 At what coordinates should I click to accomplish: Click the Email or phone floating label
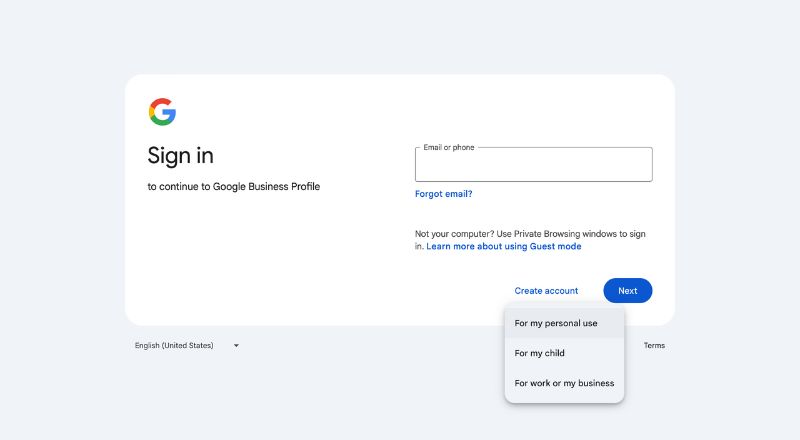click(449, 148)
